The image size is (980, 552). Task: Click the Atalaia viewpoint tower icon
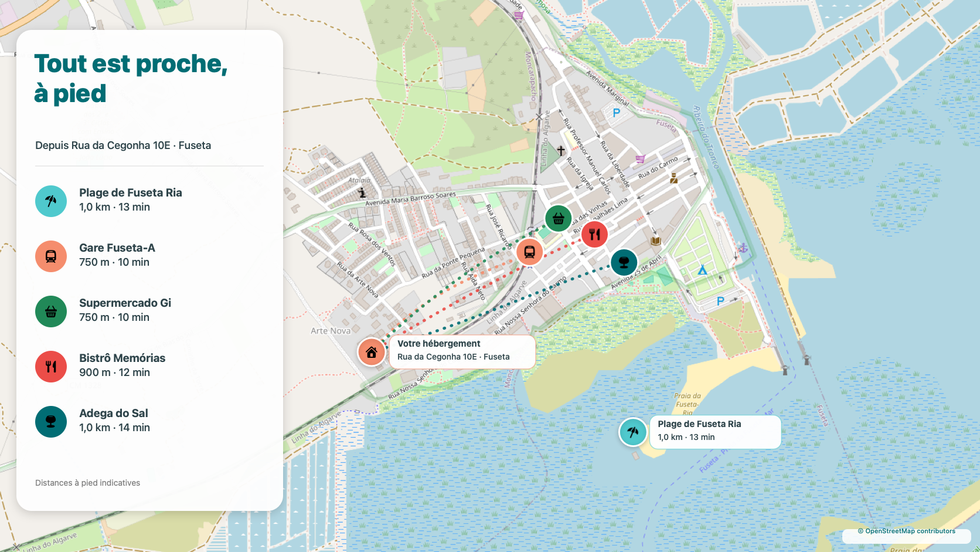[362, 192]
